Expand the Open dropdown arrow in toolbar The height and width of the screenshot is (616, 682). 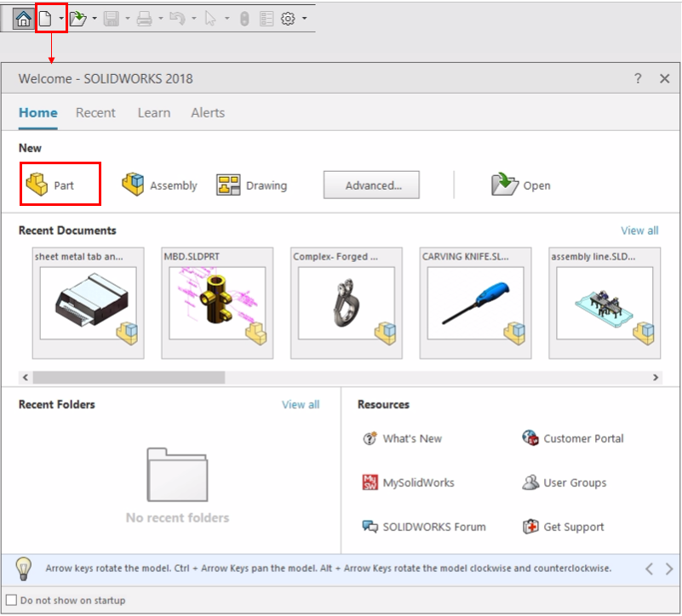pyautogui.click(x=95, y=18)
